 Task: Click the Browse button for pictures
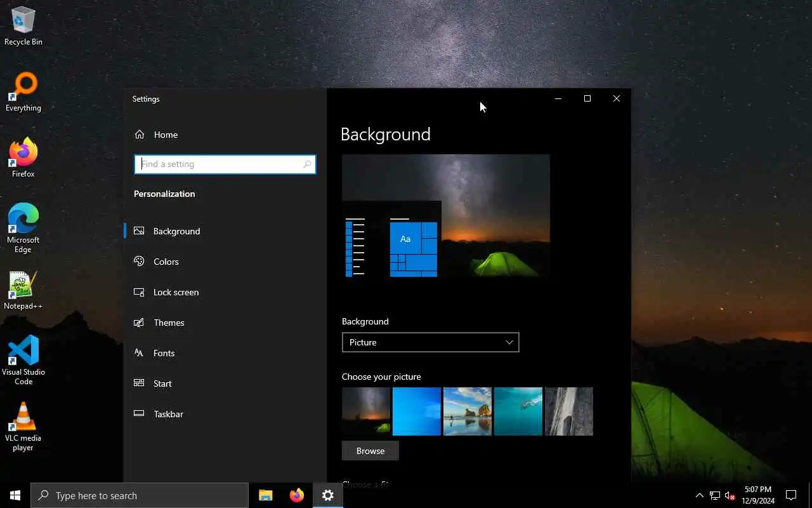point(370,451)
